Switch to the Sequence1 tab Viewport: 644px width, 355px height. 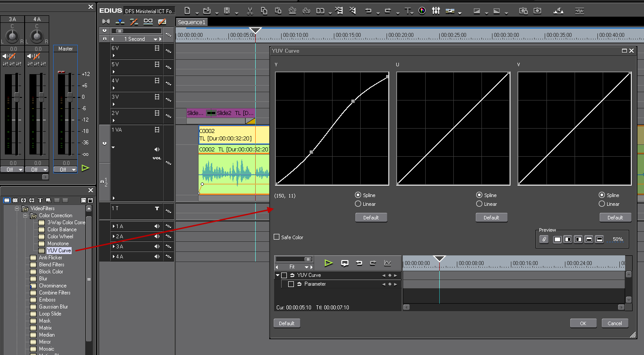tap(192, 22)
